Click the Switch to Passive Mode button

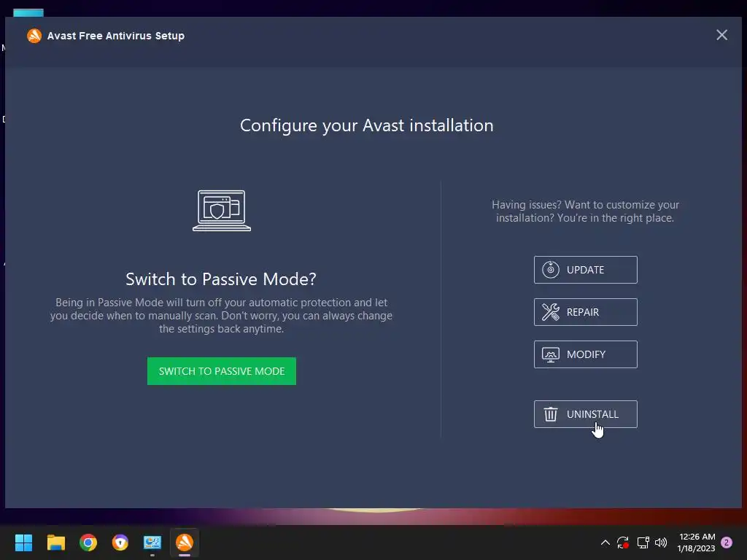click(222, 371)
